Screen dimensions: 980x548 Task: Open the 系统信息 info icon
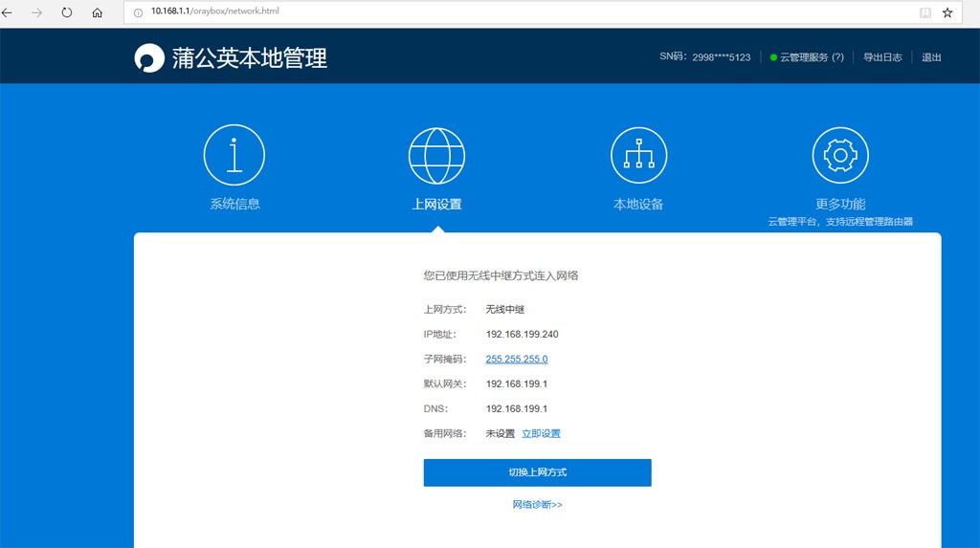click(234, 155)
